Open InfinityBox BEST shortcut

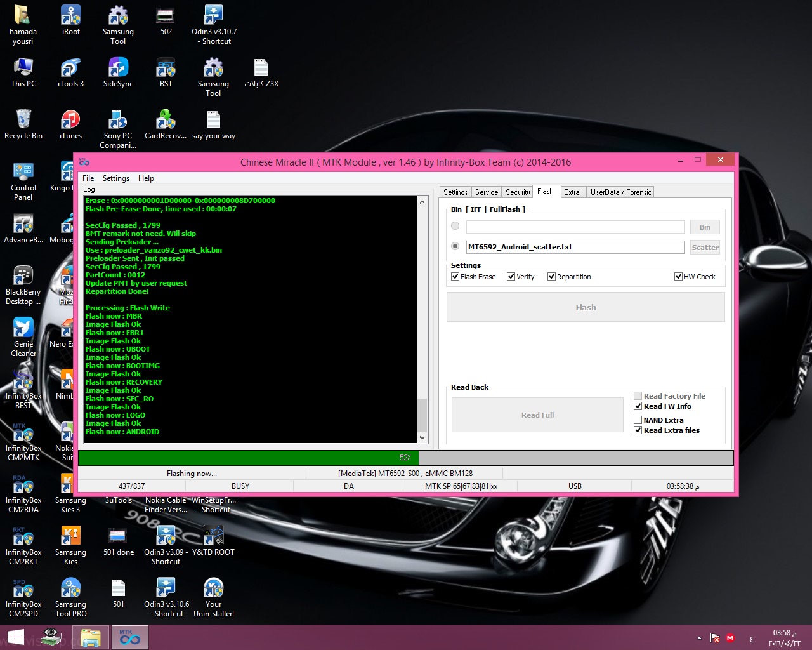(23, 389)
